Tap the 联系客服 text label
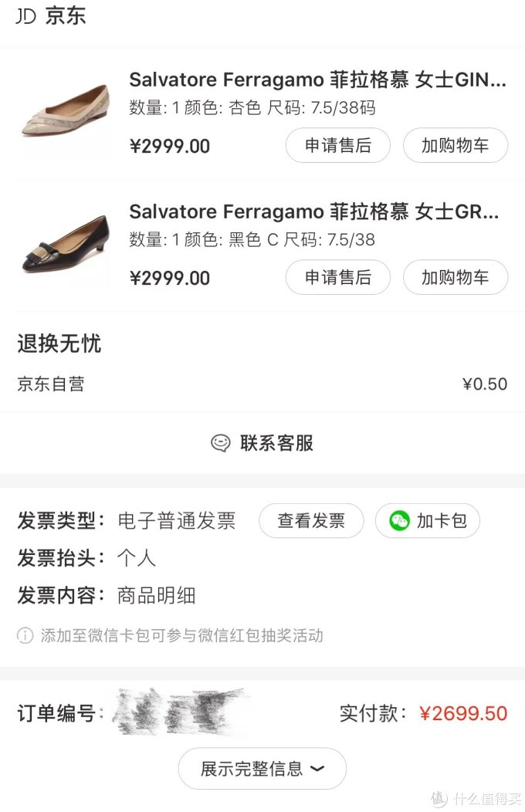This screenshot has width=525, height=812. (276, 443)
